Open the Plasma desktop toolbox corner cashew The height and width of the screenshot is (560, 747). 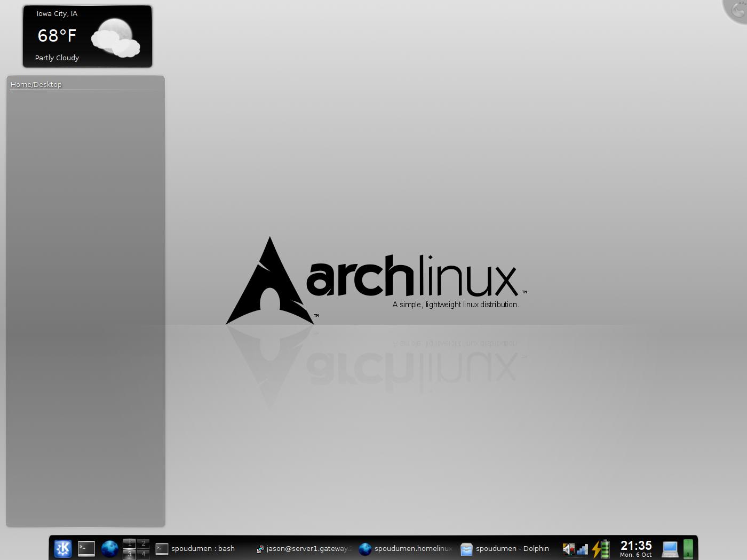(x=737, y=10)
